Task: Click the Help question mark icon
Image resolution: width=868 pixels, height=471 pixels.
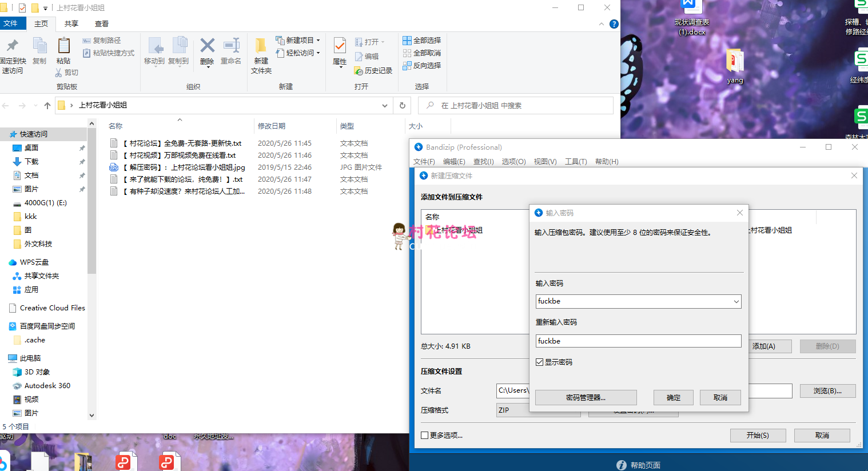Action: (x=614, y=24)
